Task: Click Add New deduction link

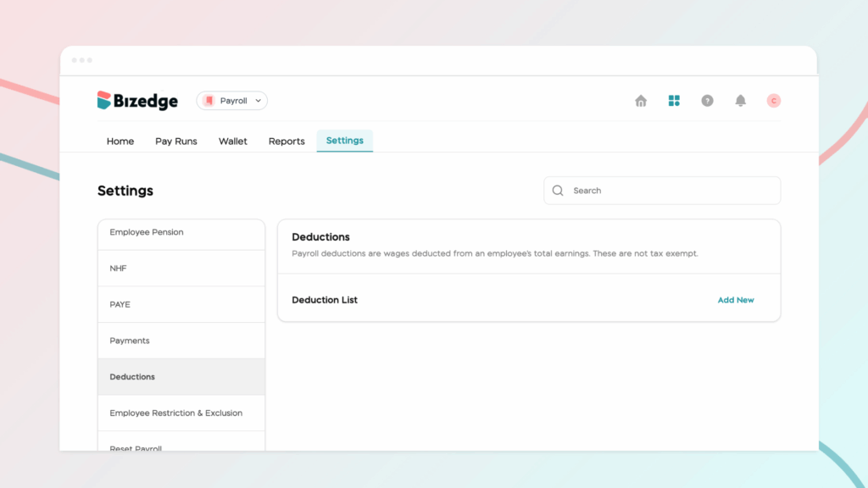Action: pos(736,300)
